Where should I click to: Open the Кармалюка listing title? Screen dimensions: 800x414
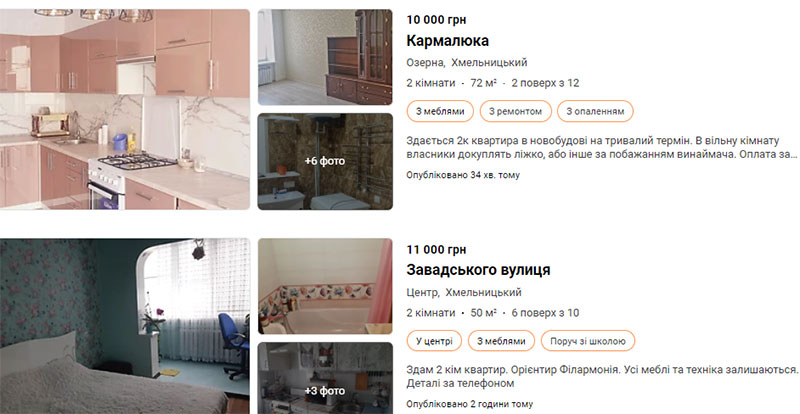(x=447, y=40)
